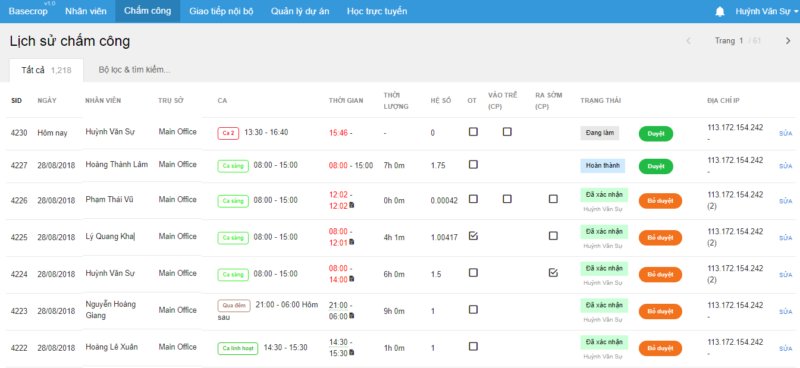Open the Nhân viên menu

tap(86, 11)
